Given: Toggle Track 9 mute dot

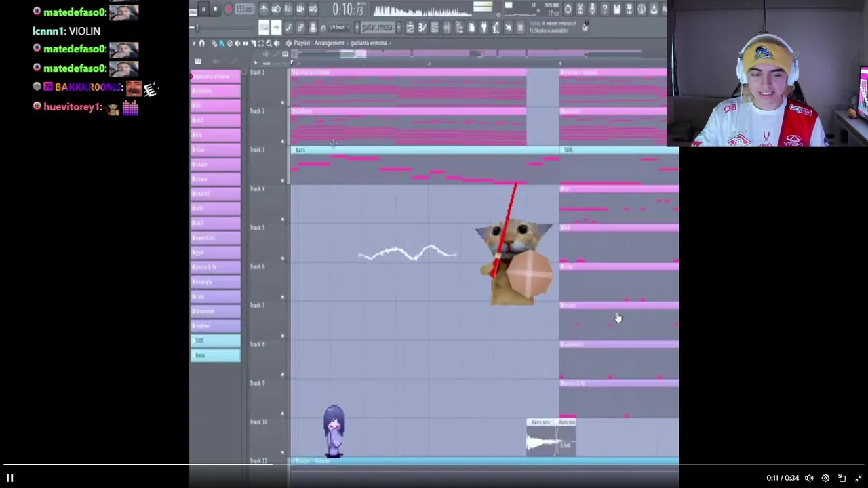Looking at the screenshot, I should click(283, 413).
